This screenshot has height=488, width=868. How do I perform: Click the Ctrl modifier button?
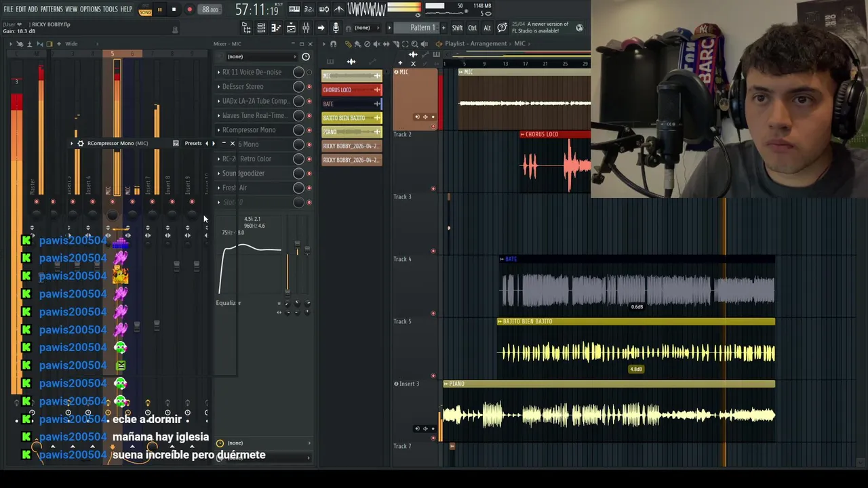coord(473,28)
